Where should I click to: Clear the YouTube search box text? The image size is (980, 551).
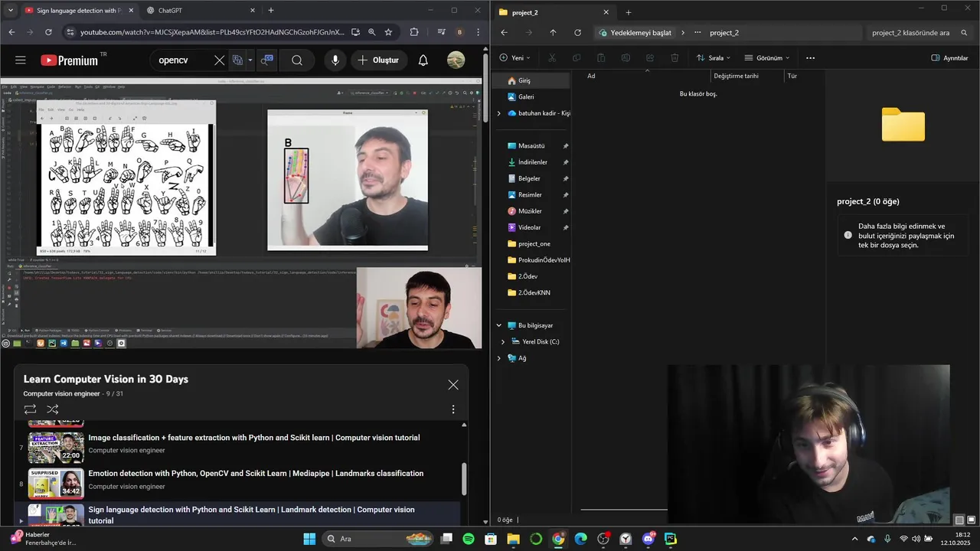coord(220,60)
